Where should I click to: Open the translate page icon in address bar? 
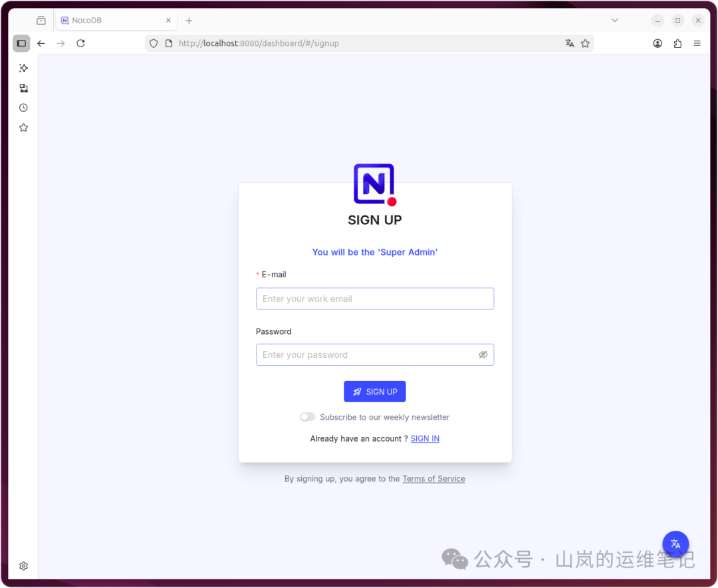570,43
